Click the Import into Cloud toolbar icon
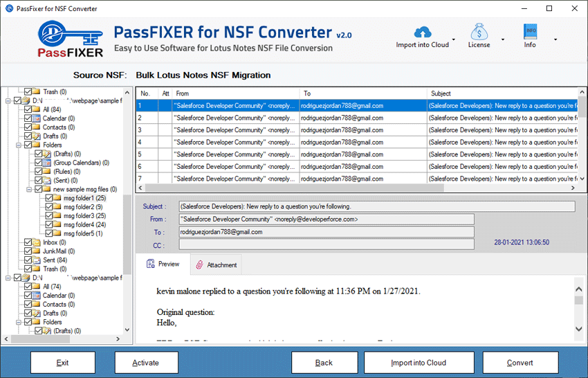Screen dimensions: 588x378 coord(422,32)
